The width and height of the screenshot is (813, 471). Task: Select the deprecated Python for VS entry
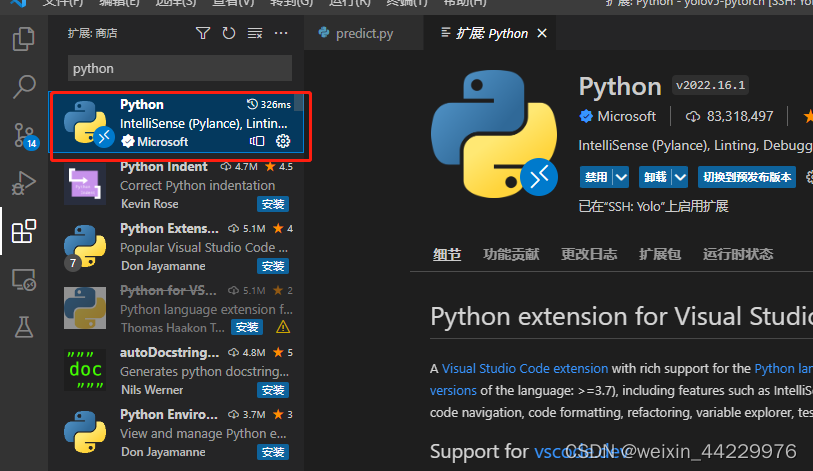(x=176, y=309)
